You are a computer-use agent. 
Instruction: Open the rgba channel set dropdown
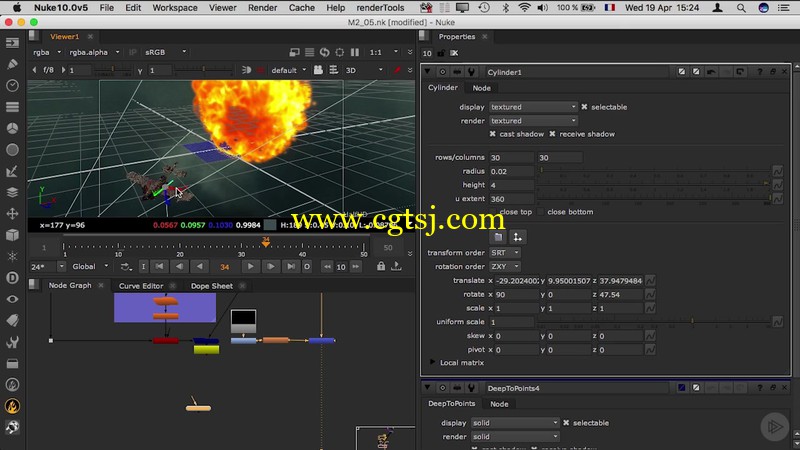(x=47, y=52)
